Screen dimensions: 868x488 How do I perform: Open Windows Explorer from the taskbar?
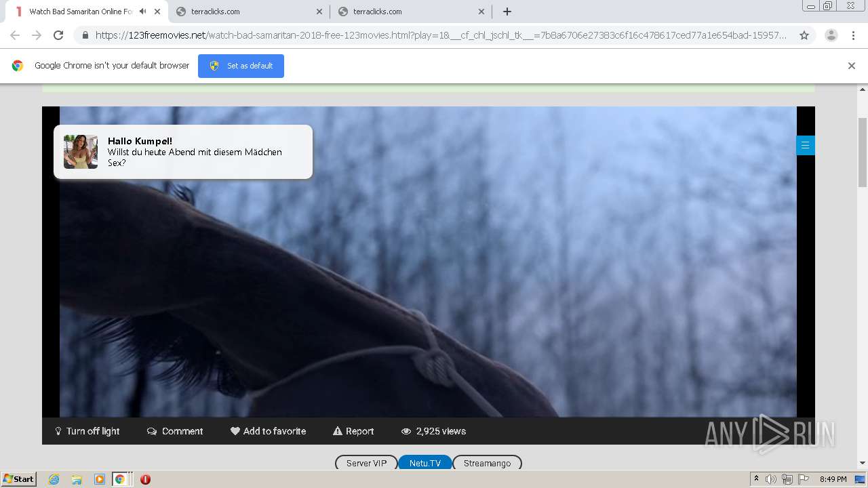click(77, 479)
